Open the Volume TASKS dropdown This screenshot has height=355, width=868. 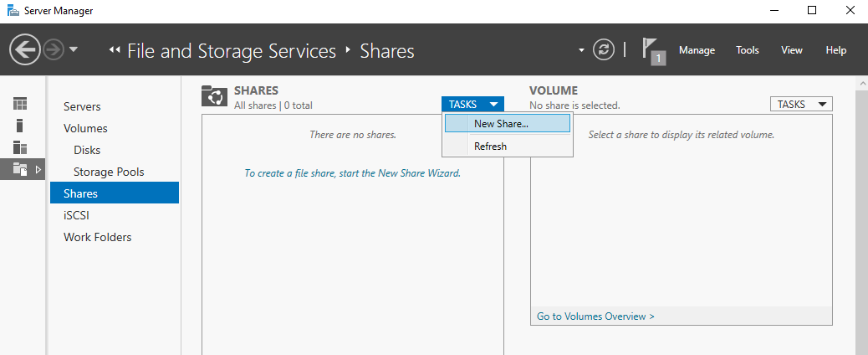click(x=801, y=105)
